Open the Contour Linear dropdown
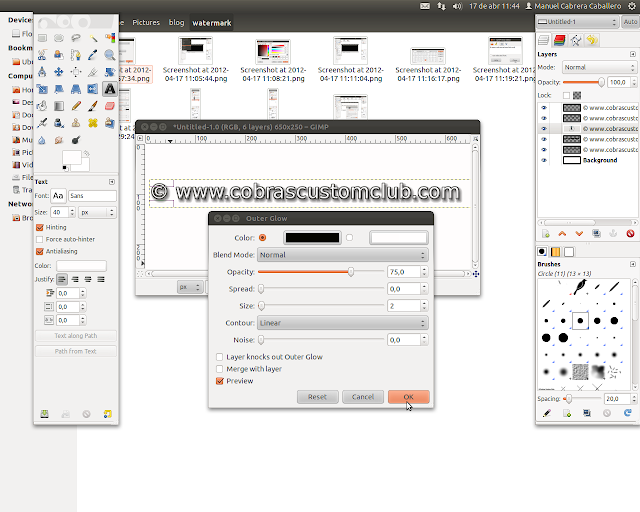640x512 pixels. [343, 323]
